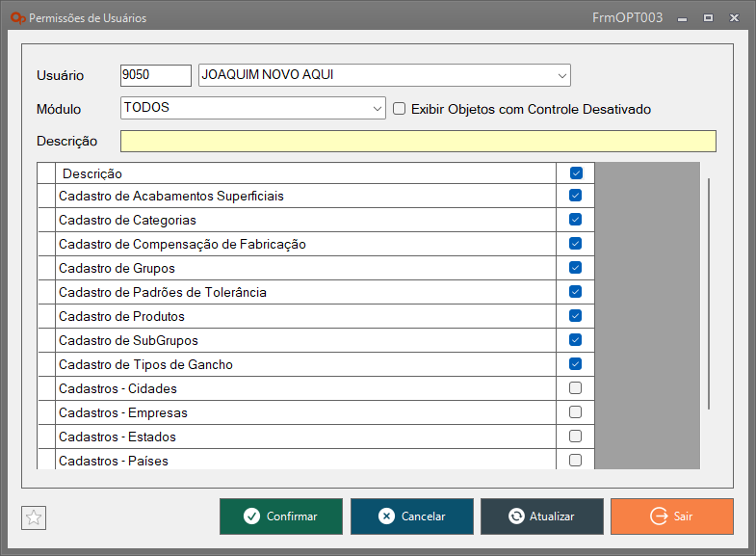Click the yellow Descrição search field
This screenshot has height=556, width=756.
(418, 141)
